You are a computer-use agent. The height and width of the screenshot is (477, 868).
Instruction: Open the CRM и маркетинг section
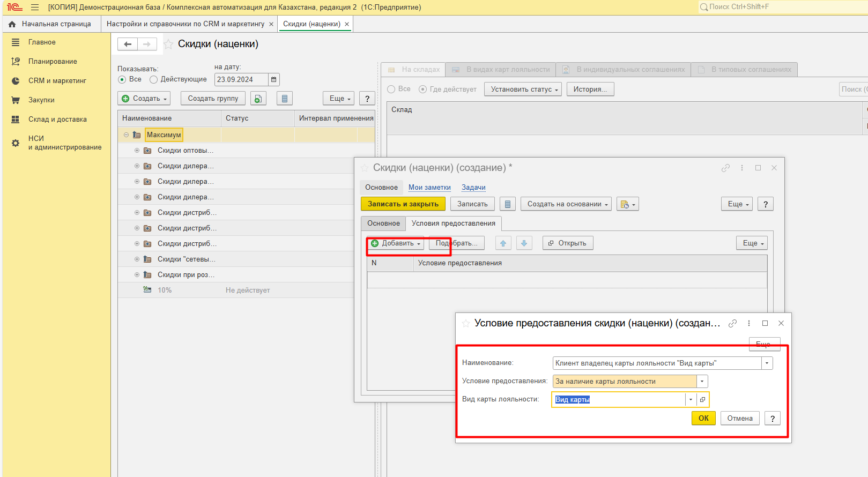point(57,81)
